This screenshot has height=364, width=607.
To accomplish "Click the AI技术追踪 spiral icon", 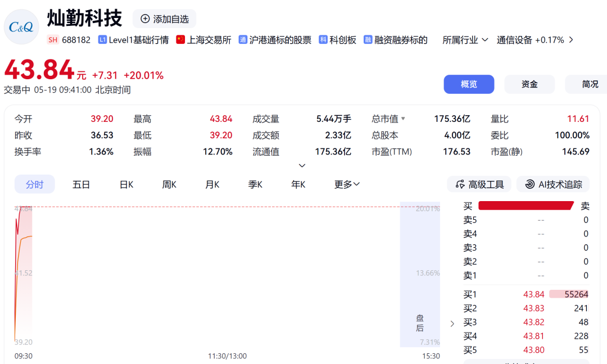I will tap(529, 184).
